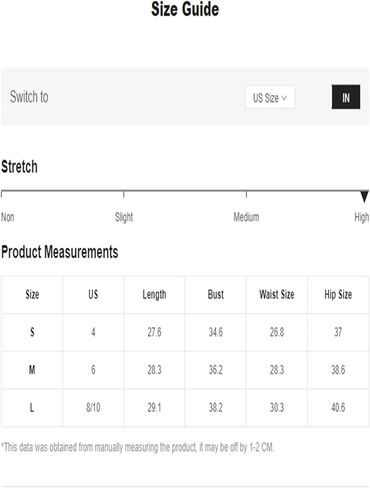Select the Slight stretch label

[x=124, y=217]
